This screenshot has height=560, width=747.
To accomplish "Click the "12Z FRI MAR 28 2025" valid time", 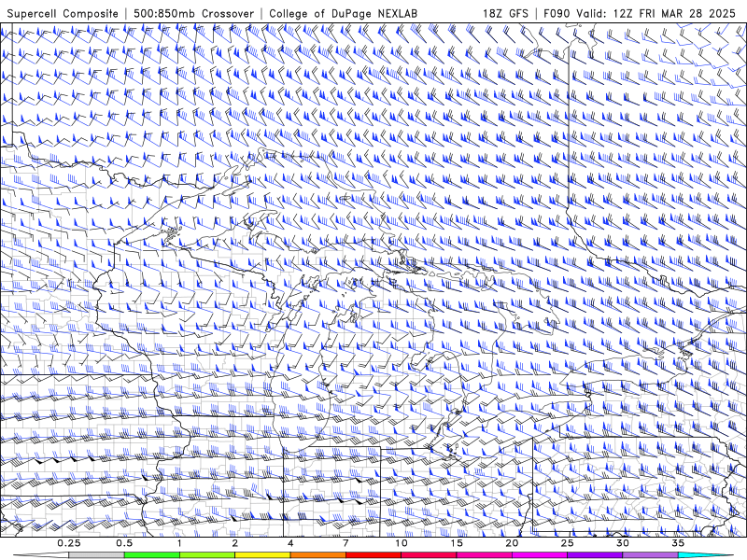I will [674, 13].
